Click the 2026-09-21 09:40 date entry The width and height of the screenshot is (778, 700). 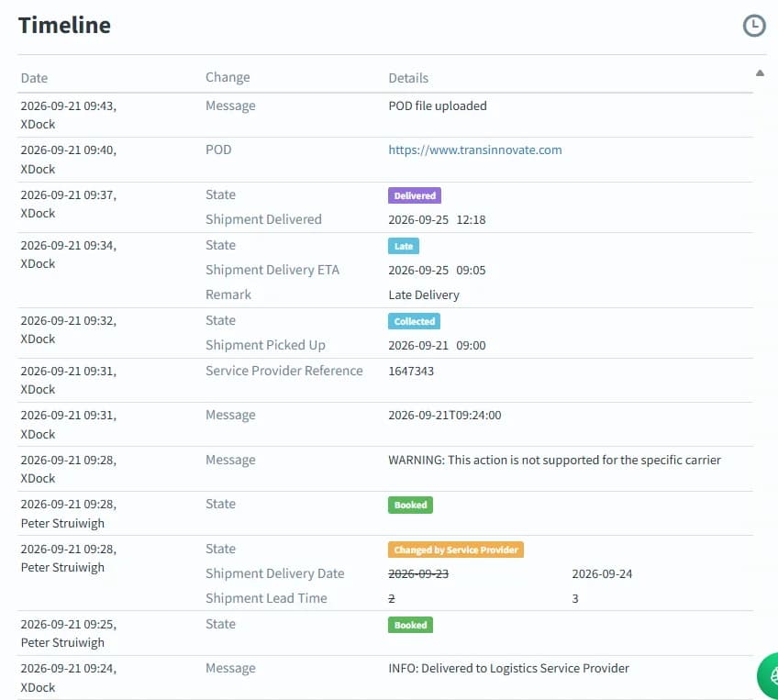[x=69, y=150]
